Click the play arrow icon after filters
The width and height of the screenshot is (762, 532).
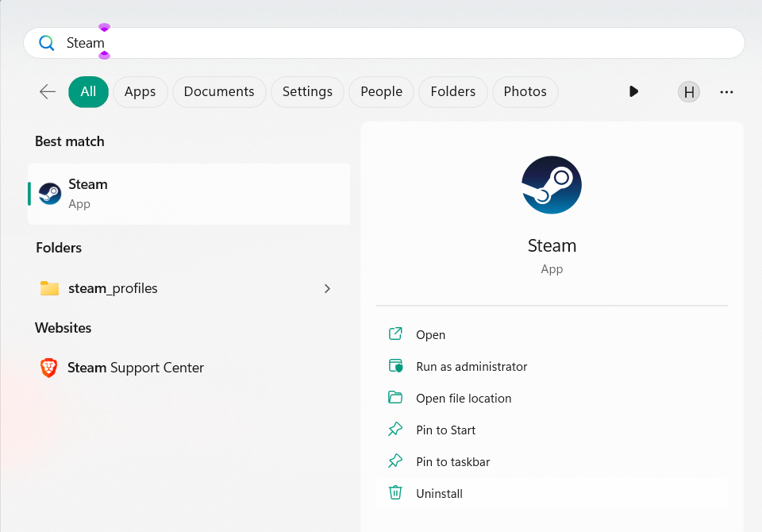pos(633,92)
